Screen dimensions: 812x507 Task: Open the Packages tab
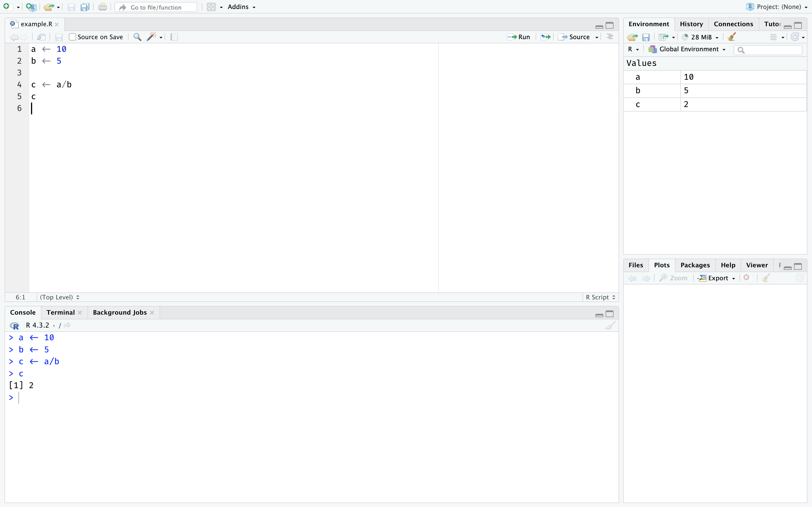pyautogui.click(x=695, y=265)
